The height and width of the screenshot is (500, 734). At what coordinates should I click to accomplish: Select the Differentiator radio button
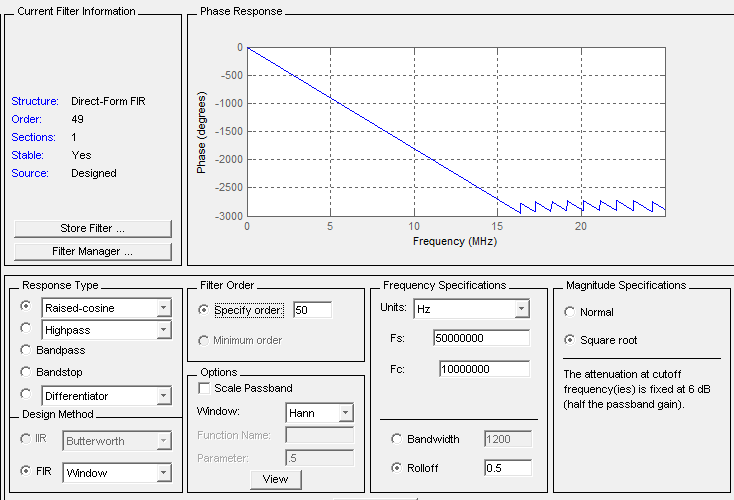pos(26,396)
